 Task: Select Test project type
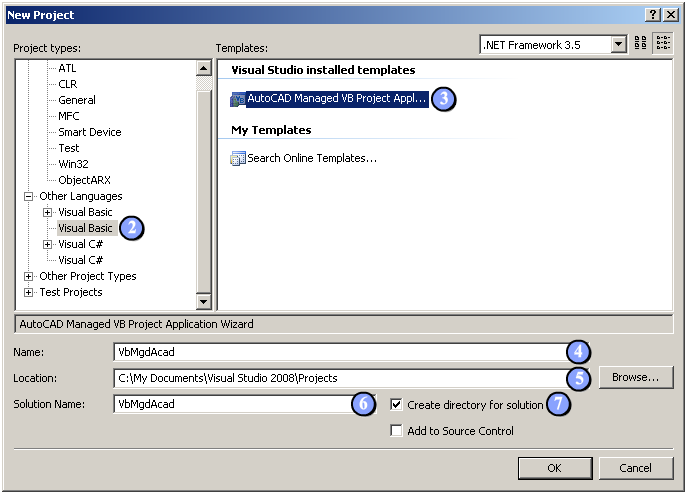[69, 148]
